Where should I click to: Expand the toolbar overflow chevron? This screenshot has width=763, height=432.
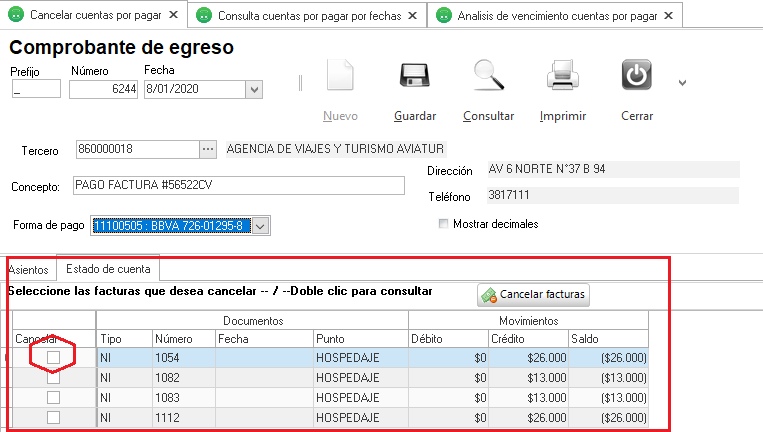coord(682,83)
